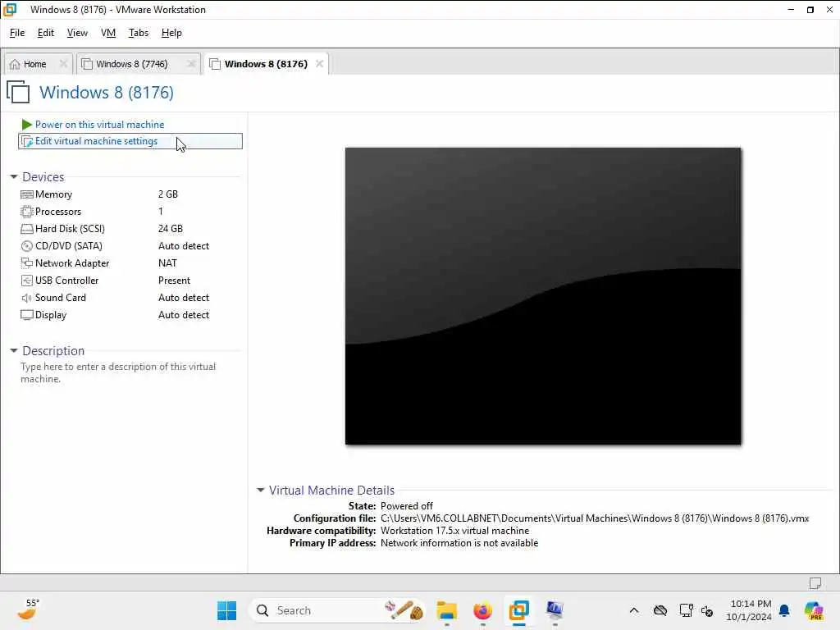Viewport: 840px width, 630px height.
Task: Click the Sound Card speaker icon
Action: 27,298
